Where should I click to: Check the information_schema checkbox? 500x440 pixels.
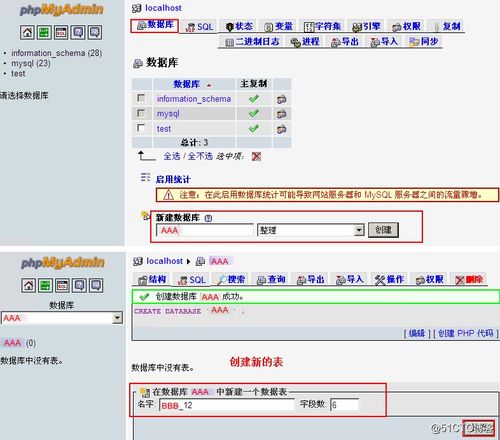pos(141,98)
